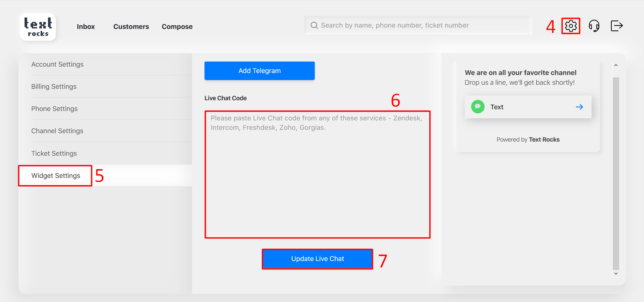Open the Inbox tab
Viewport: 644px width, 302px height.
click(86, 27)
